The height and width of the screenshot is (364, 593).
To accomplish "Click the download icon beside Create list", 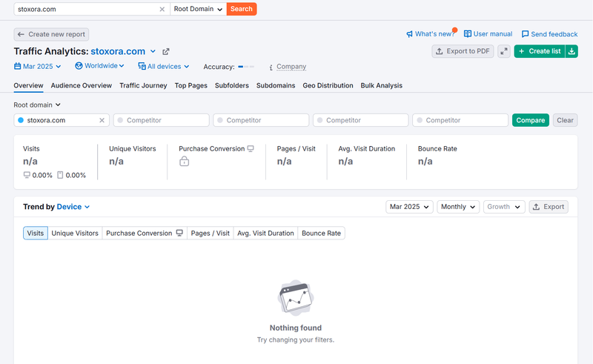I will tap(572, 51).
